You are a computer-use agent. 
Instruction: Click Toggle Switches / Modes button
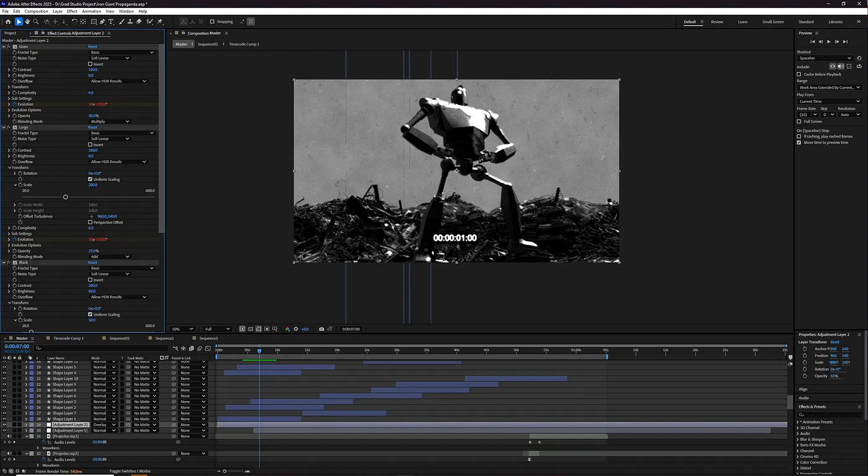130,471
